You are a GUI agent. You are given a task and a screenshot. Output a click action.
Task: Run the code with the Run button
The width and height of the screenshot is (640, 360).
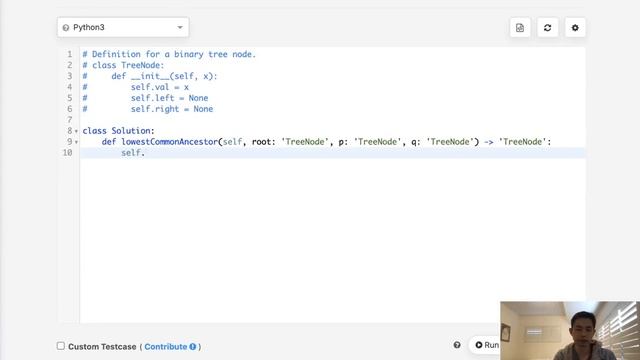[x=486, y=345]
